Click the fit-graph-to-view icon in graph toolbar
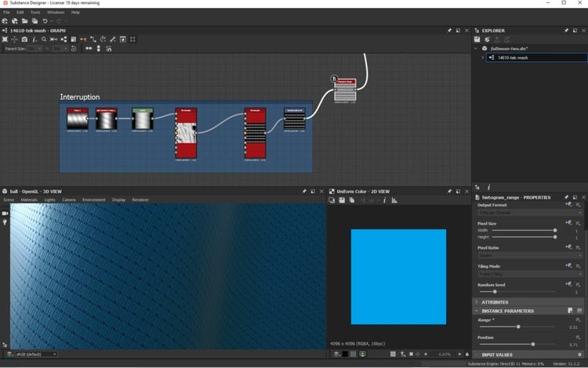Viewport: 588px width, 368px height. 5,39
